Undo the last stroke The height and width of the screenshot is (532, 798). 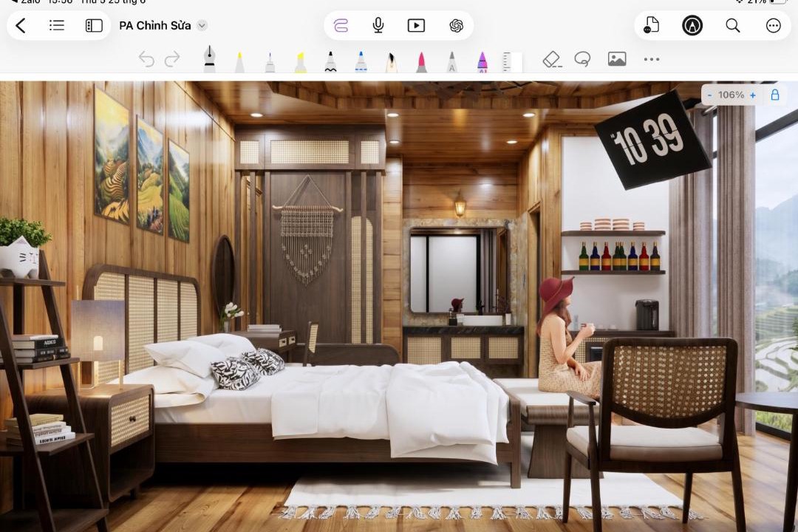(x=146, y=59)
